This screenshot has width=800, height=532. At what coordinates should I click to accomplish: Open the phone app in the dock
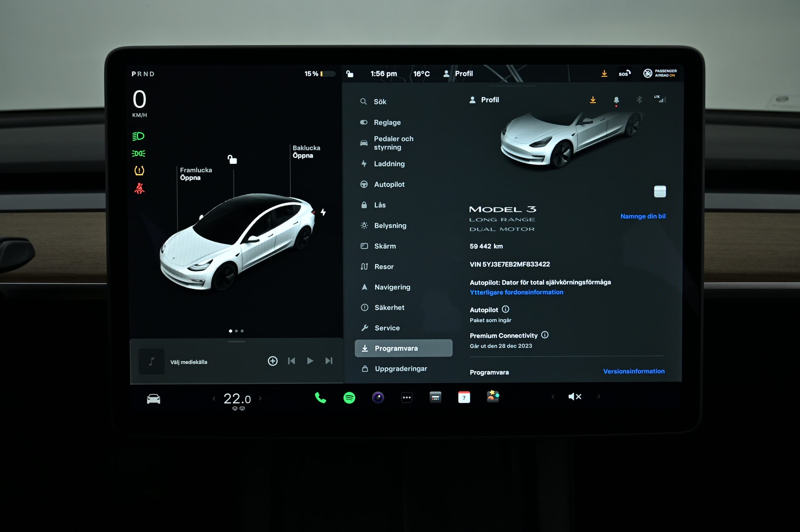point(320,397)
